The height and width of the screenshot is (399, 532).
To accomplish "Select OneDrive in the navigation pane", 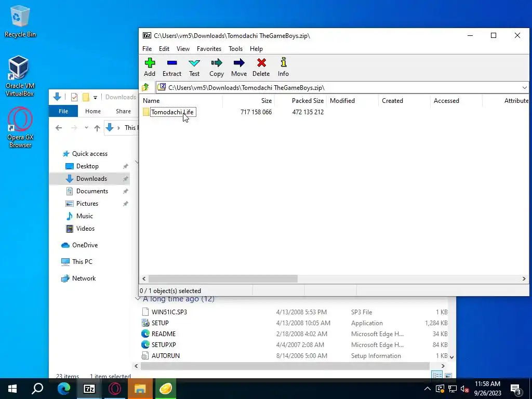I will coord(79,245).
